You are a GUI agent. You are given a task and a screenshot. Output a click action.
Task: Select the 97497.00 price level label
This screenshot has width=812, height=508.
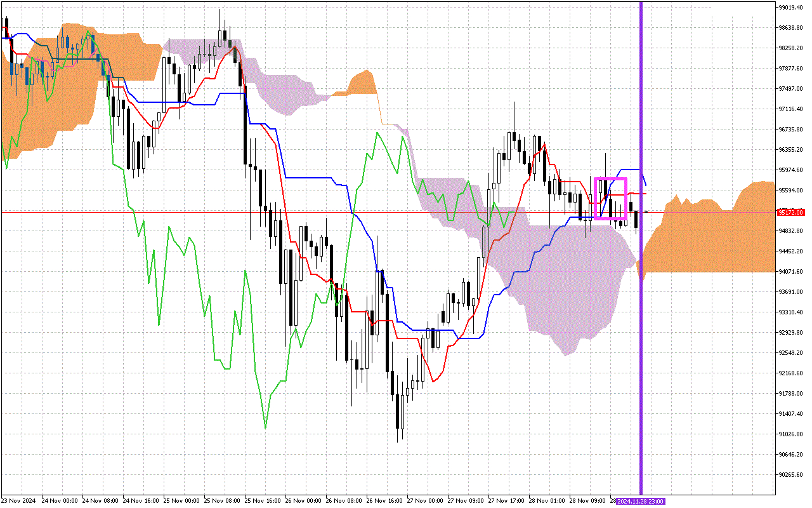[792, 89]
